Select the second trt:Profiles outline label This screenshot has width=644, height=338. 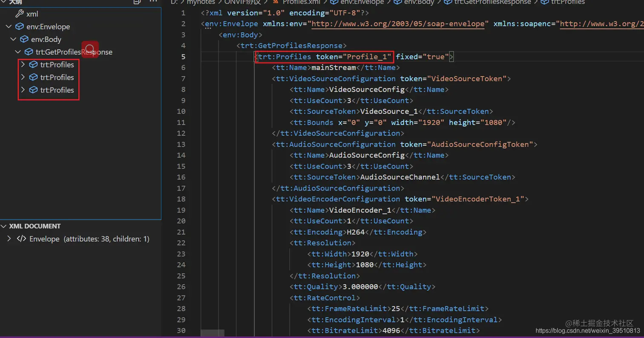pyautogui.click(x=57, y=78)
